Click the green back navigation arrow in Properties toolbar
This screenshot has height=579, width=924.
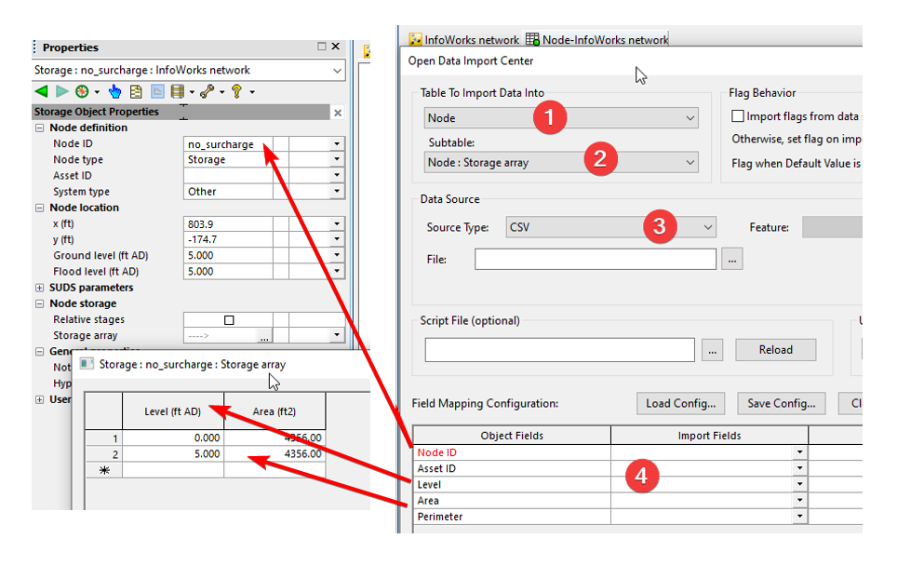pos(39,91)
